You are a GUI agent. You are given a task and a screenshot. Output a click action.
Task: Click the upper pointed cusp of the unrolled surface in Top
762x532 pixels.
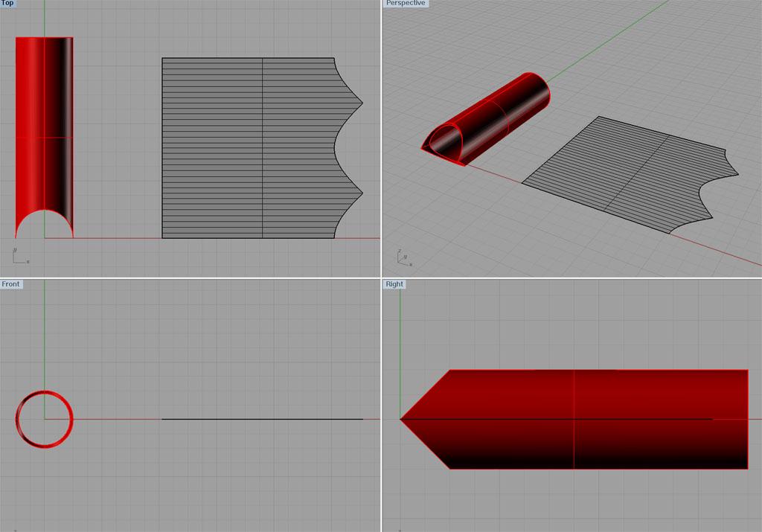362,103
